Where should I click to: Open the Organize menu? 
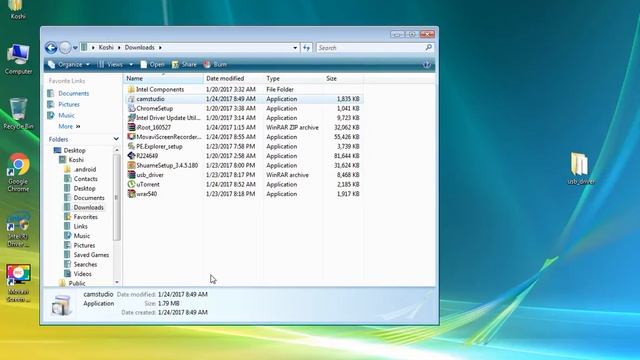click(69, 64)
